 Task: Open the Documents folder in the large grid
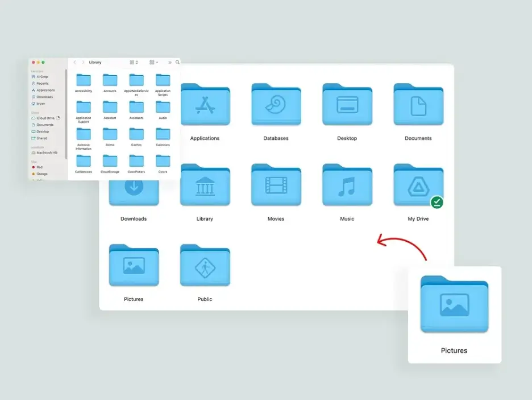[x=418, y=105]
